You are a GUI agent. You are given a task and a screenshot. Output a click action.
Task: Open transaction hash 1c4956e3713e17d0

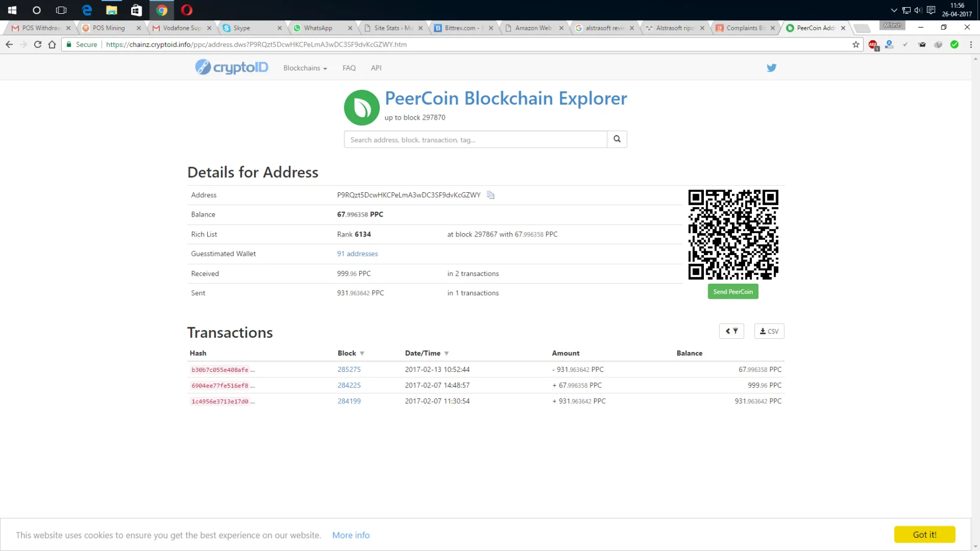click(220, 402)
